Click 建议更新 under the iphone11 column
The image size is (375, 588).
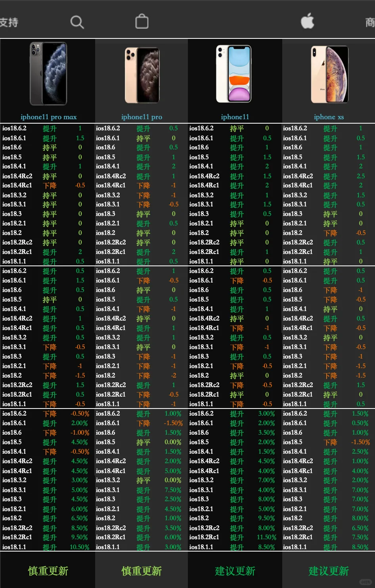click(x=235, y=571)
